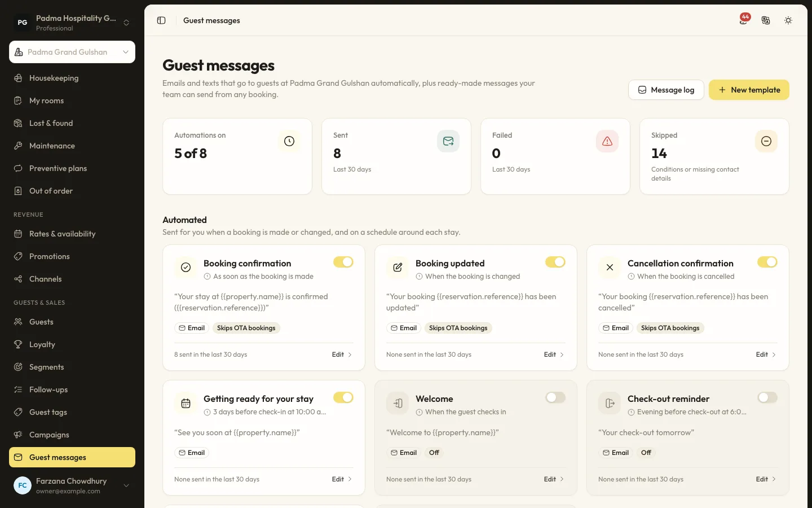812x508 pixels.
Task: Click the My rooms sidebar icon
Action: [18, 100]
